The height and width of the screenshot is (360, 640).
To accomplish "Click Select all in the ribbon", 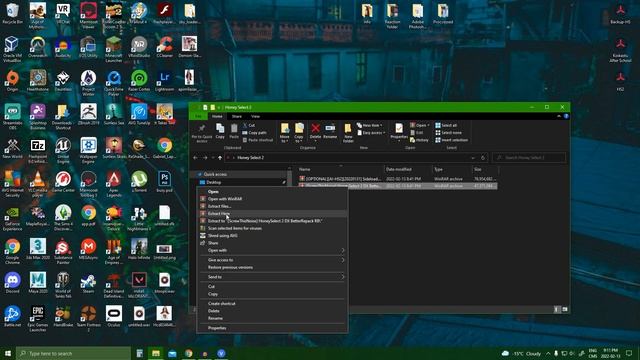I will click(446, 125).
